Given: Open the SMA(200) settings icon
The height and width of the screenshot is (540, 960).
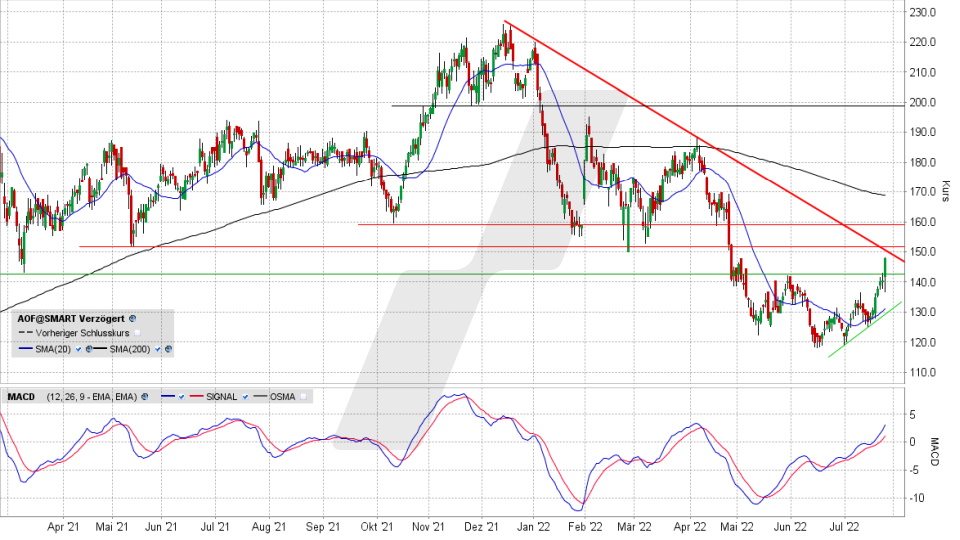Looking at the screenshot, I should point(168,349).
